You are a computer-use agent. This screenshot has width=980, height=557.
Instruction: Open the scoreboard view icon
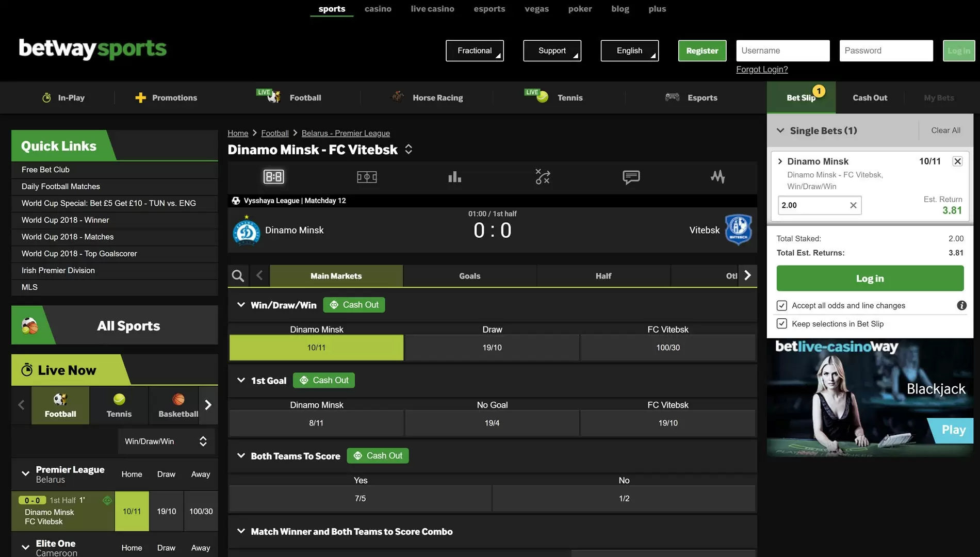[273, 177]
